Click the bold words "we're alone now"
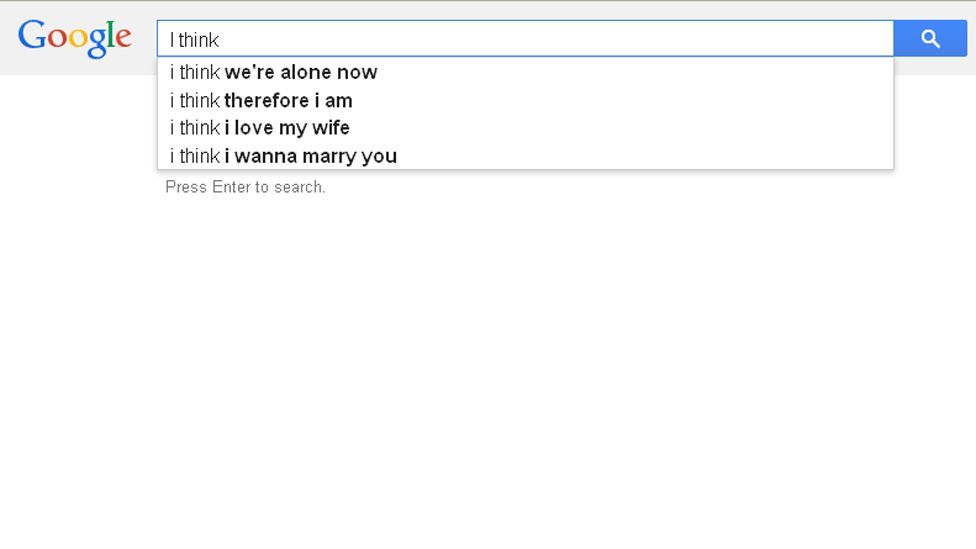976x549 pixels. point(301,72)
